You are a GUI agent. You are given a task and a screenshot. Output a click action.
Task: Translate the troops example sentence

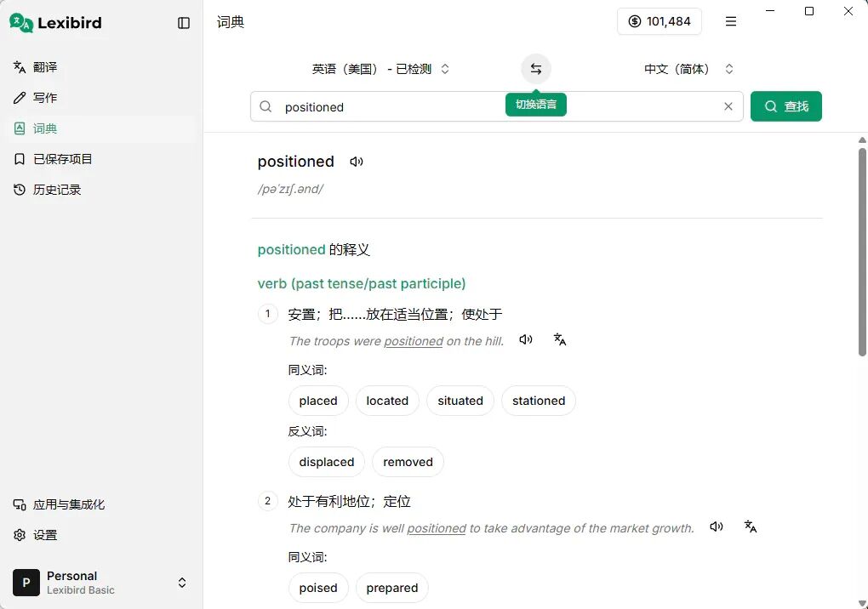tap(560, 339)
